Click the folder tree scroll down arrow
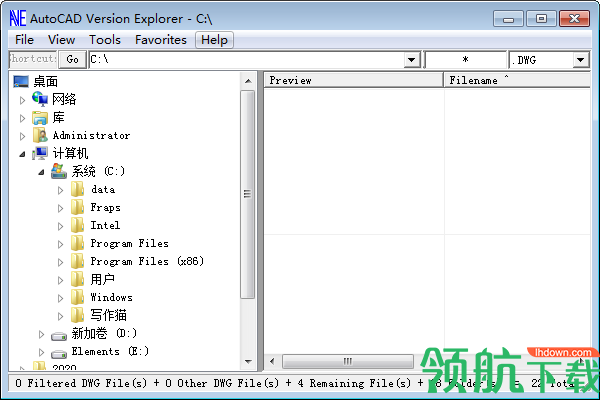600x400 pixels. pyautogui.click(x=248, y=361)
